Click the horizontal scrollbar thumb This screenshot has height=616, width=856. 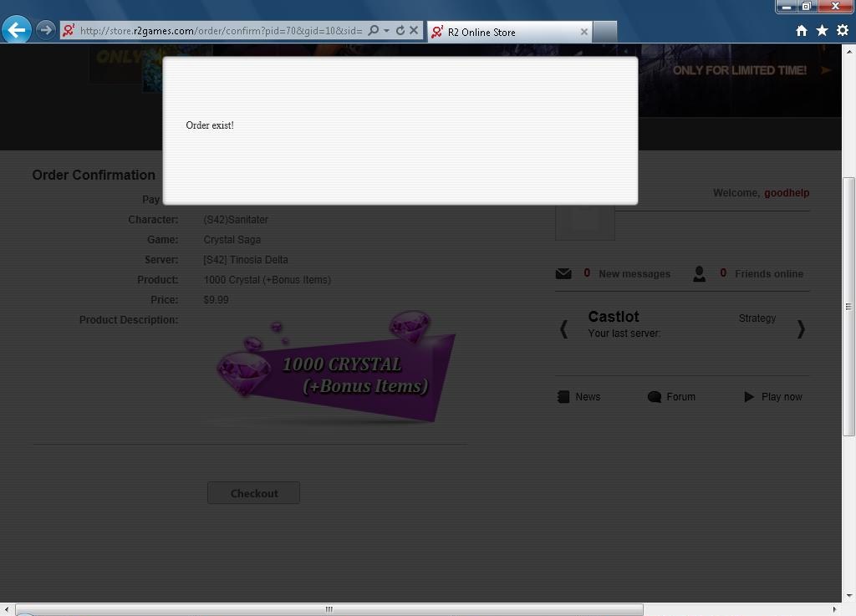329,609
